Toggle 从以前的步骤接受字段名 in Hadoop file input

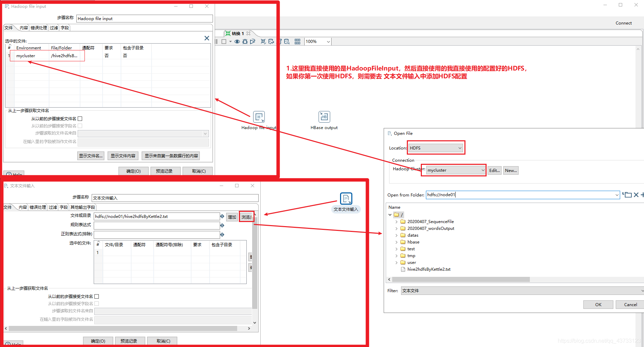(x=80, y=126)
